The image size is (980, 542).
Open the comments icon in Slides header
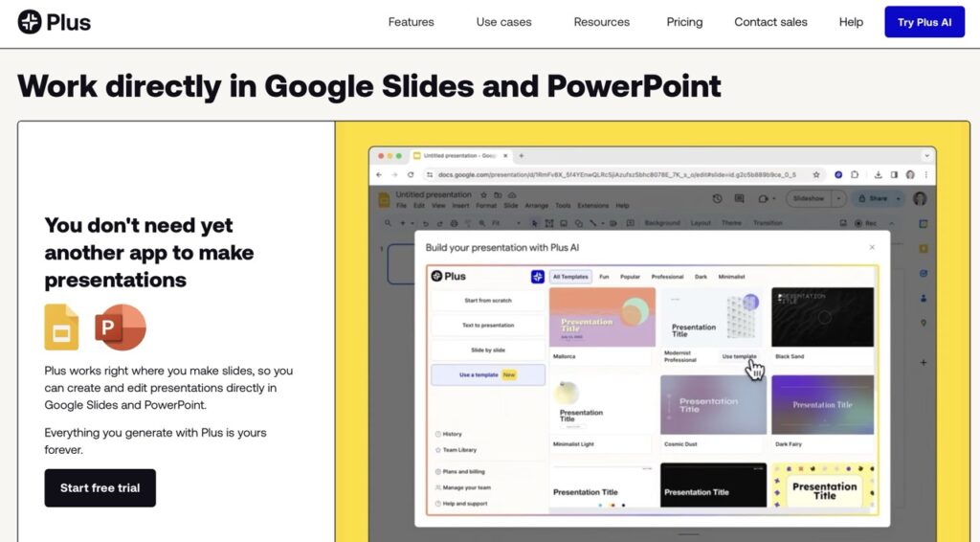(x=740, y=199)
